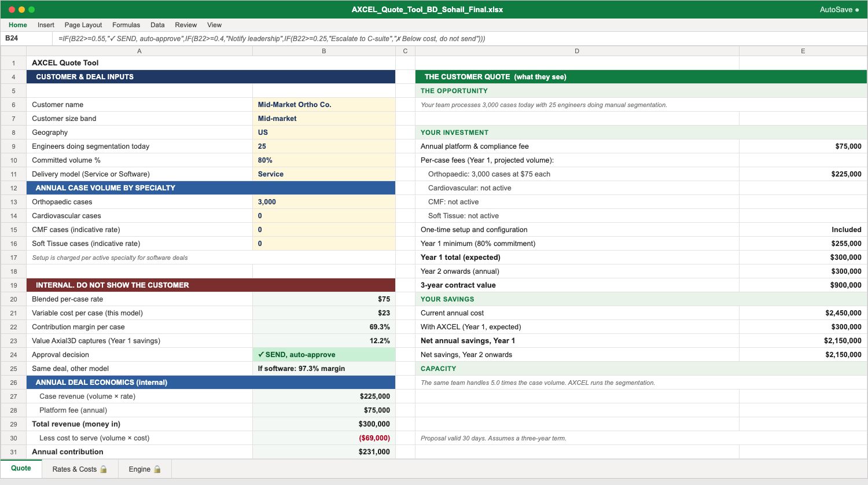Select the If software 97.3% margin cell
Screen dimensions: 868x485
click(x=324, y=369)
